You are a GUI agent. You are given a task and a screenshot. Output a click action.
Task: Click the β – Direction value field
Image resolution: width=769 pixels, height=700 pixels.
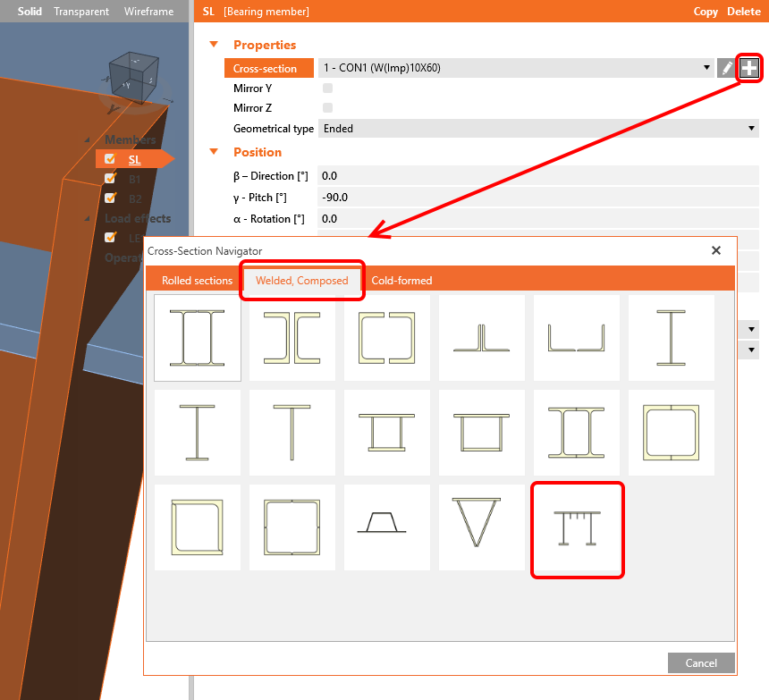[x=538, y=176]
